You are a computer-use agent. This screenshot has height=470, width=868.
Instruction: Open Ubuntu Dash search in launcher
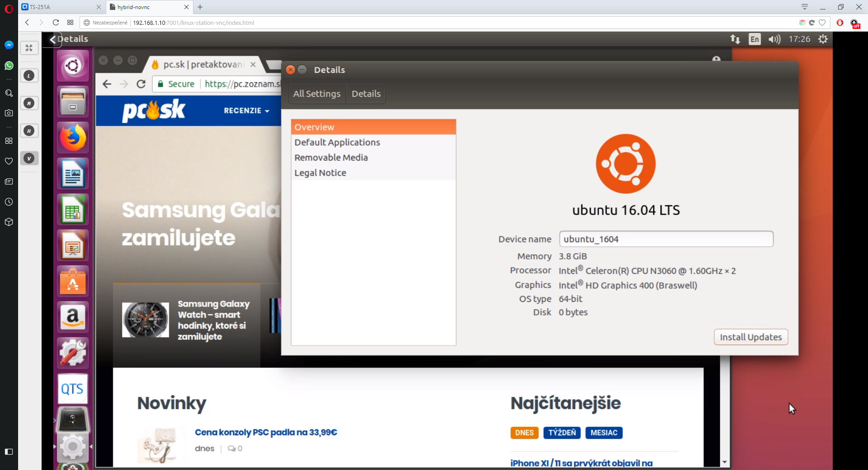pyautogui.click(x=73, y=66)
